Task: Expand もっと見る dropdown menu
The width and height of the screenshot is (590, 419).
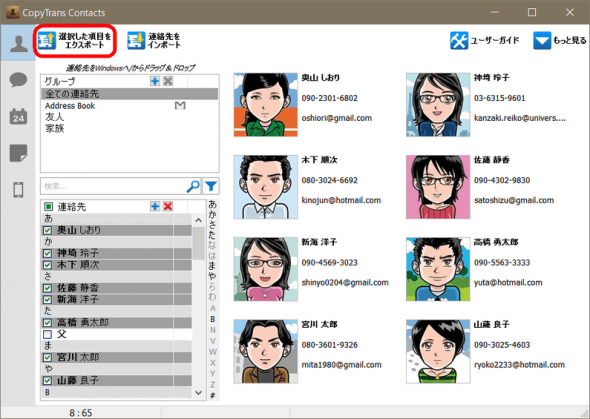Action: click(560, 40)
